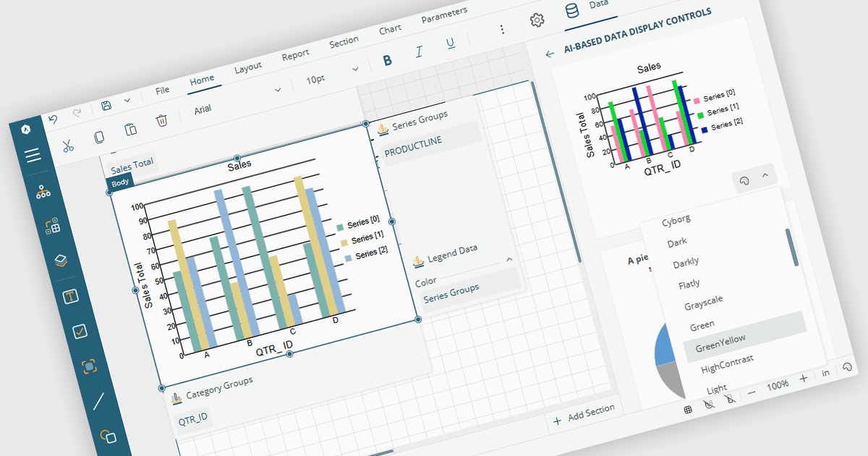Go back using the left arrow
The height and width of the screenshot is (456, 868).
point(550,54)
